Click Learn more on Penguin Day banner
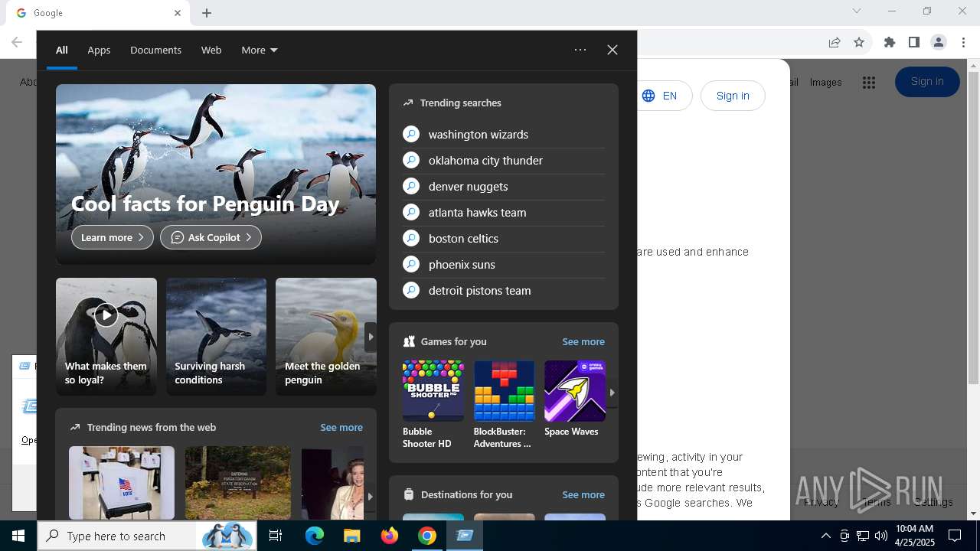 pos(113,237)
